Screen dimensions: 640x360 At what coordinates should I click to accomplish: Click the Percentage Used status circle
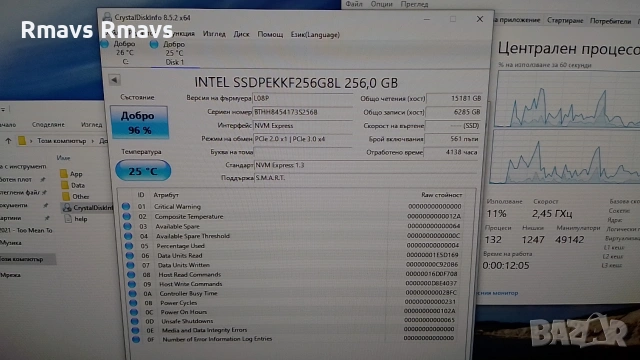pos(129,246)
